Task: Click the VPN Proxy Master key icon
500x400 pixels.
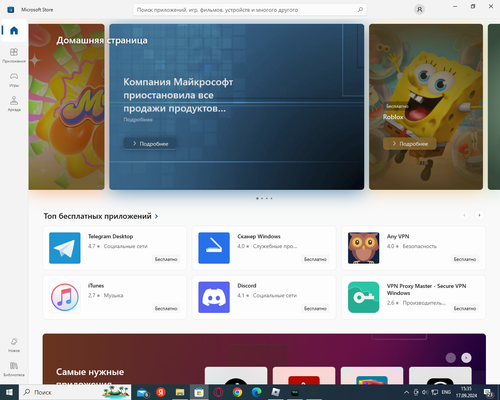Action: (363, 297)
